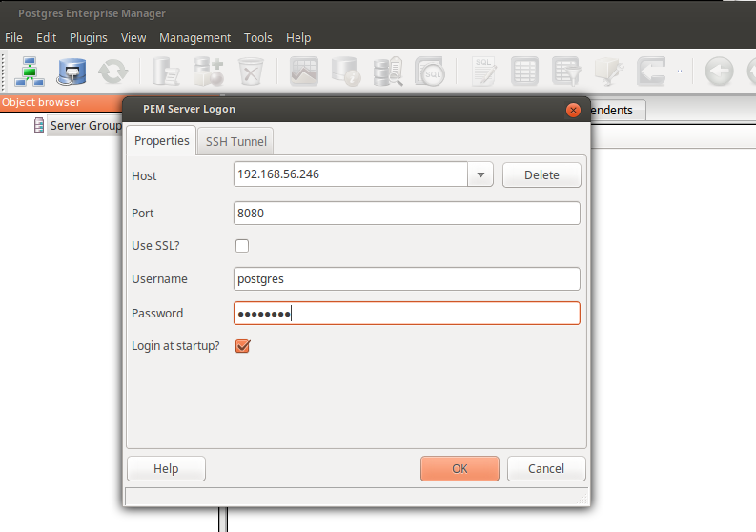Viewport: 756px width, 532px height.
Task: Open the Management menu
Action: [x=194, y=37]
